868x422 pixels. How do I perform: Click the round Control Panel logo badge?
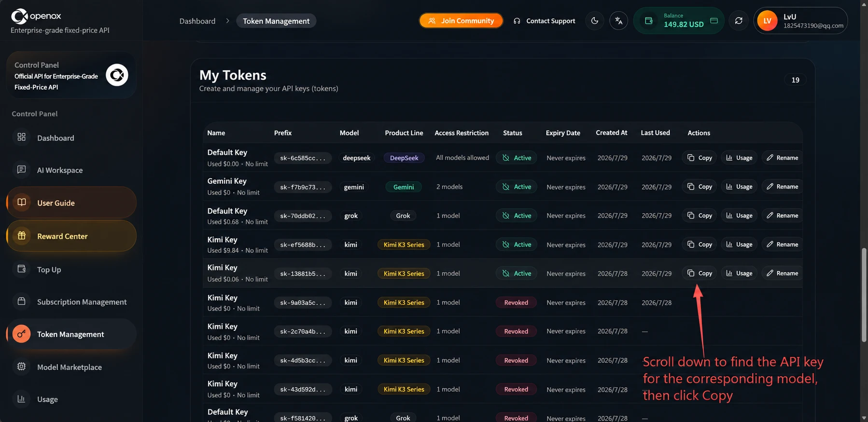tap(117, 75)
